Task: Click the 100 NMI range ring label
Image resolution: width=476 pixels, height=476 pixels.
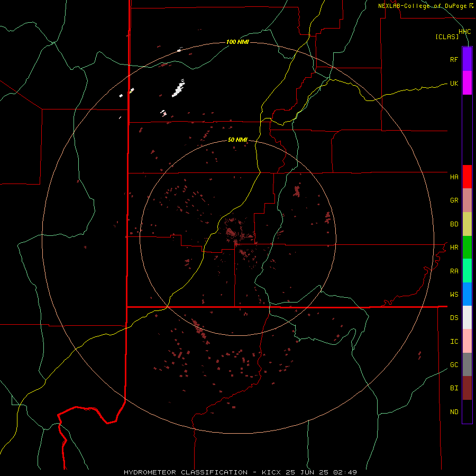Action: pyautogui.click(x=237, y=42)
